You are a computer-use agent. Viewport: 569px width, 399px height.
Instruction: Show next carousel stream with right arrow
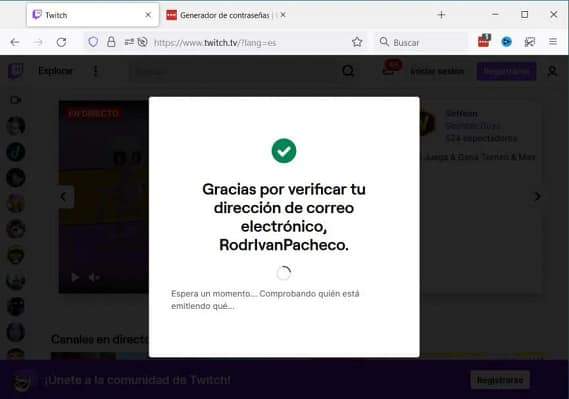(x=537, y=197)
